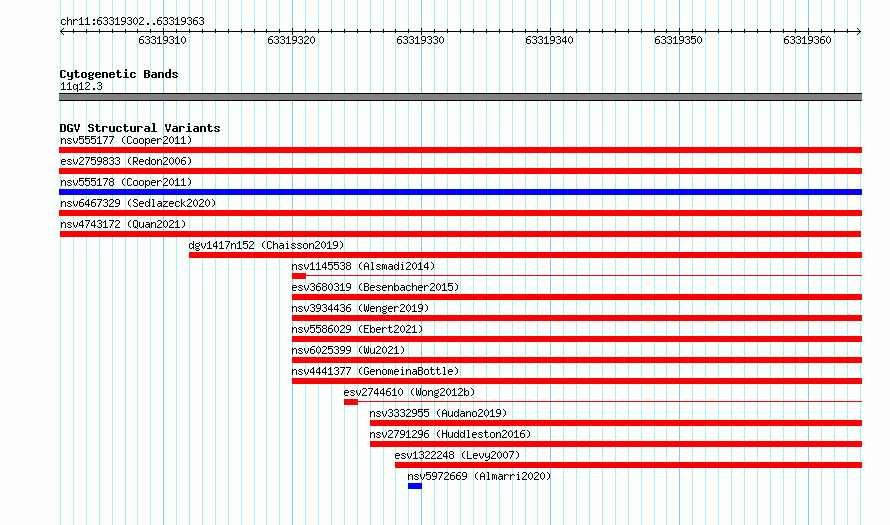Select the blue nsv555178 variant bar
This screenshot has width=890, height=525.
click(x=460, y=192)
